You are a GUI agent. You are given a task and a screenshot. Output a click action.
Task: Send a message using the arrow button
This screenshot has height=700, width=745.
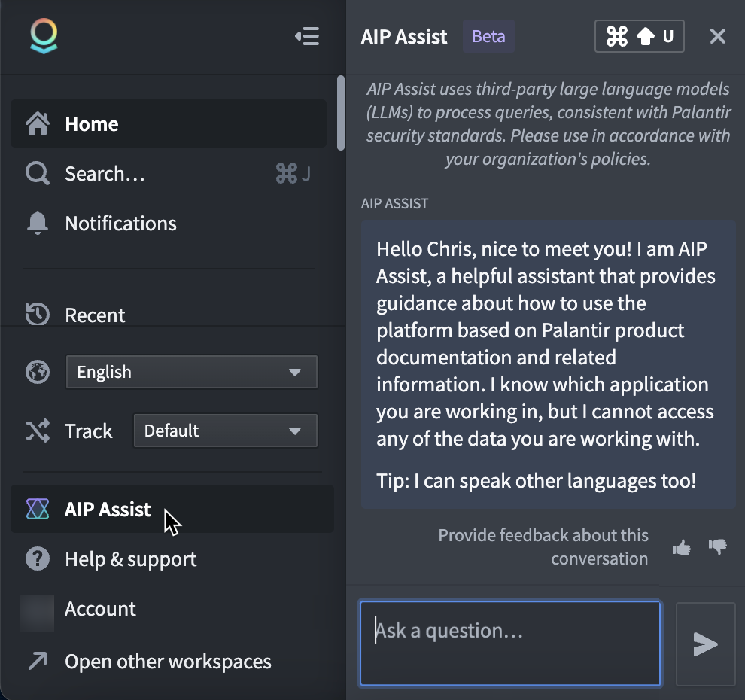(x=705, y=644)
